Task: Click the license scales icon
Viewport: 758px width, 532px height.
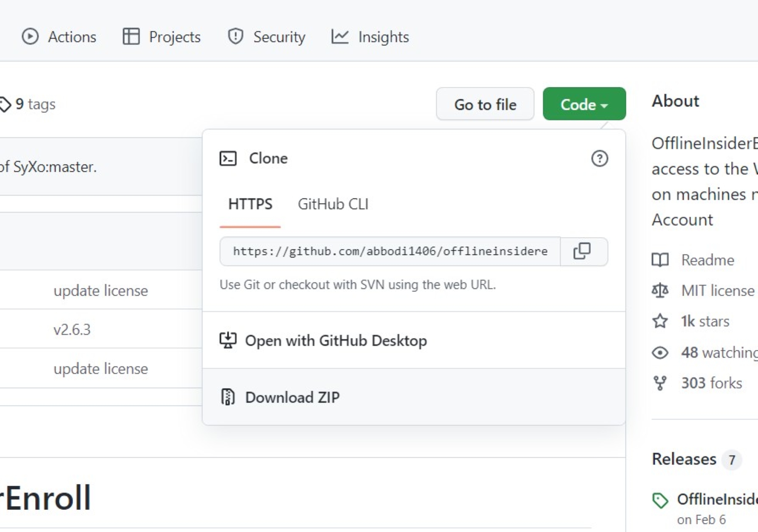Action: point(660,291)
